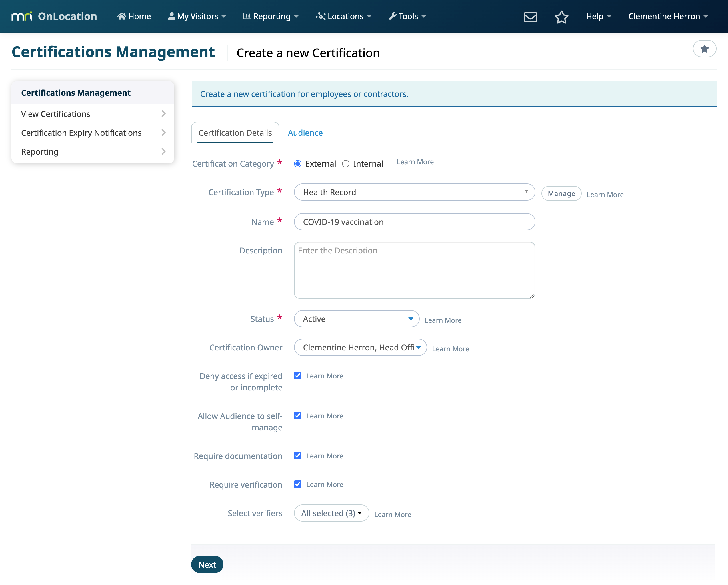Open Status dropdown showing Active
728x585 pixels.
coord(357,319)
